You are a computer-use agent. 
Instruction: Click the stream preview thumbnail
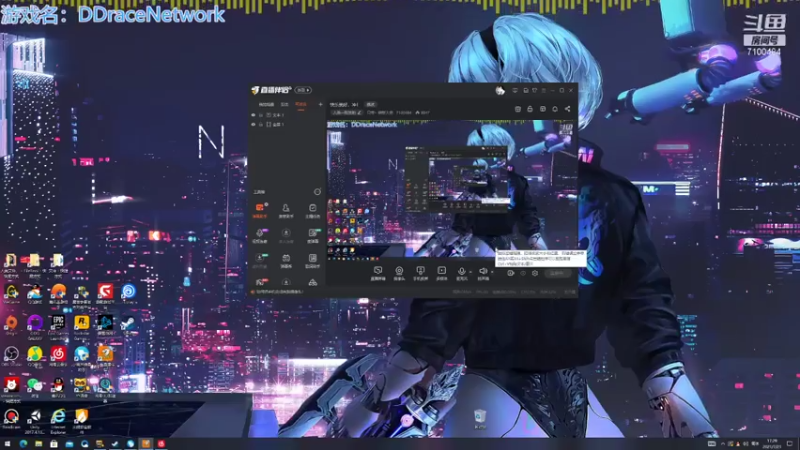tap(452, 189)
